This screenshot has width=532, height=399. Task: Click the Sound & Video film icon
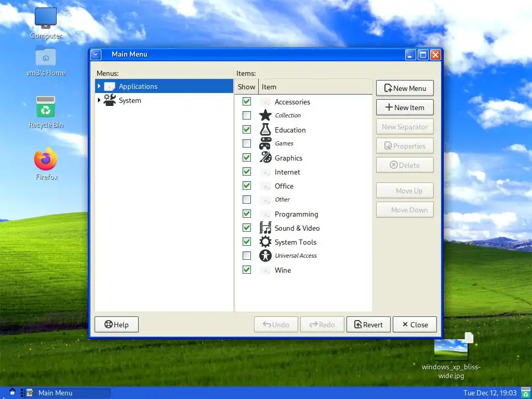(x=265, y=228)
